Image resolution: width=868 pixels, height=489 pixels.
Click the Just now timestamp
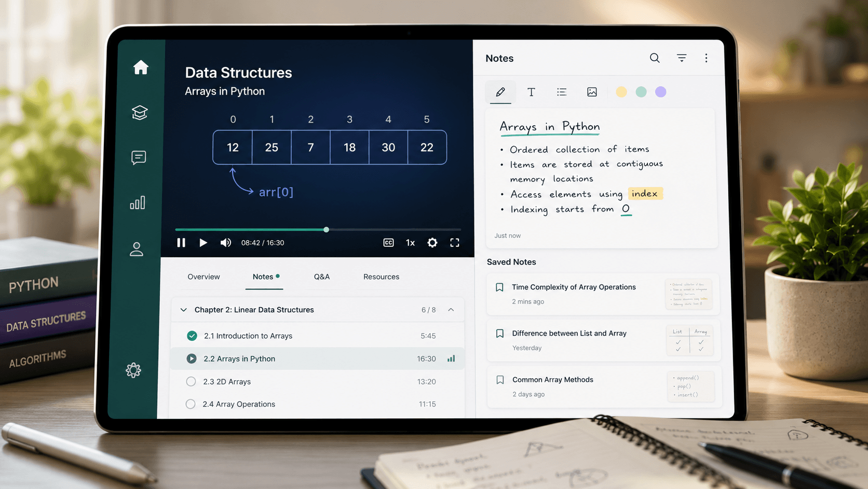(507, 235)
